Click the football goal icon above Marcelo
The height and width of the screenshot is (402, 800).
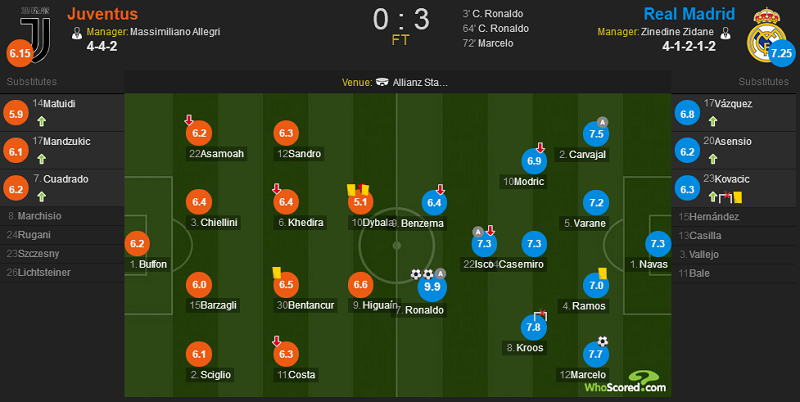point(603,341)
